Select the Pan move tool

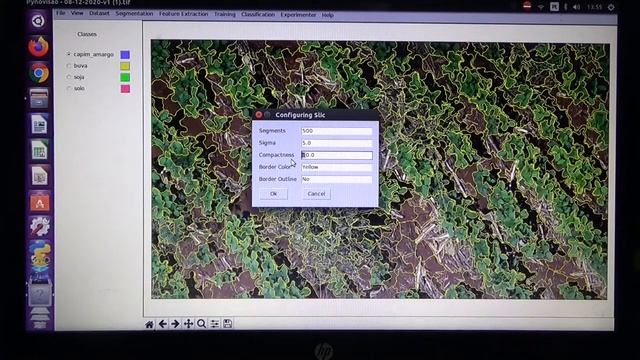(x=188, y=324)
